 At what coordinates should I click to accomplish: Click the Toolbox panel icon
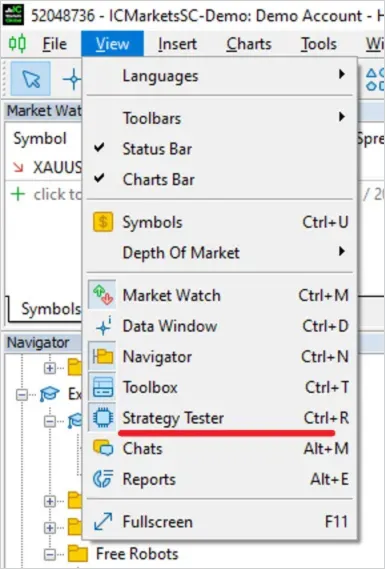click(x=103, y=387)
